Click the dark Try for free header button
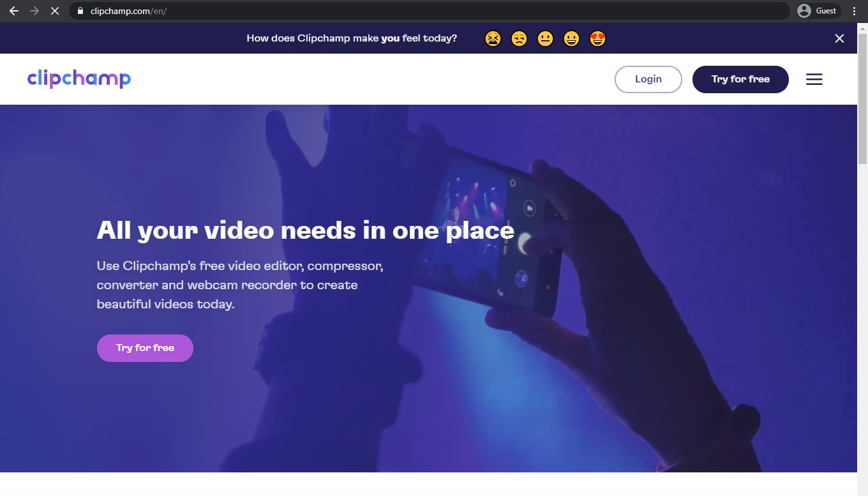The width and height of the screenshot is (868, 496). tap(740, 79)
